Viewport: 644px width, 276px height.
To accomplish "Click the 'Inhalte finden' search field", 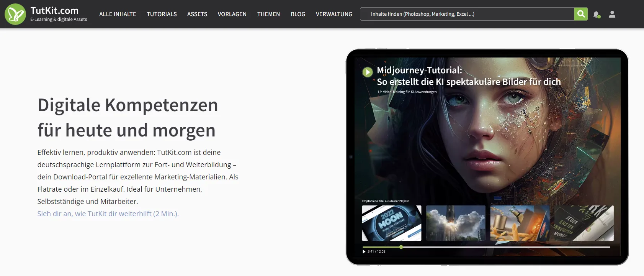I will click(467, 14).
